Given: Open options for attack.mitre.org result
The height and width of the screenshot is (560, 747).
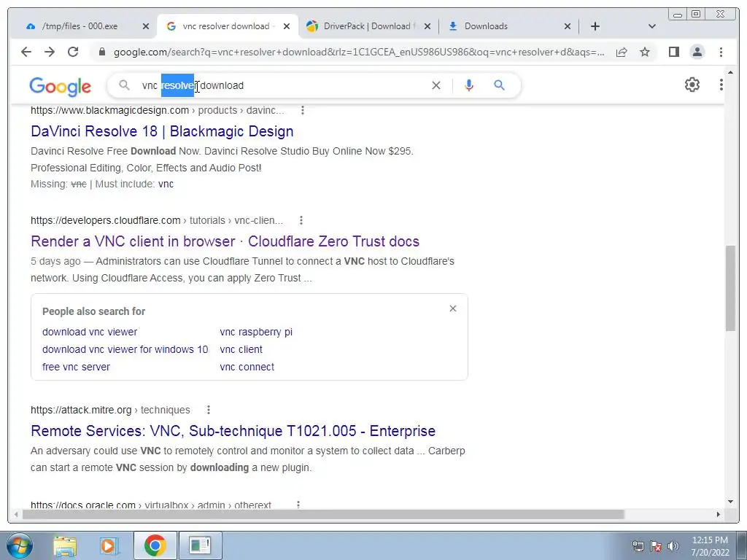Looking at the screenshot, I should [x=208, y=410].
